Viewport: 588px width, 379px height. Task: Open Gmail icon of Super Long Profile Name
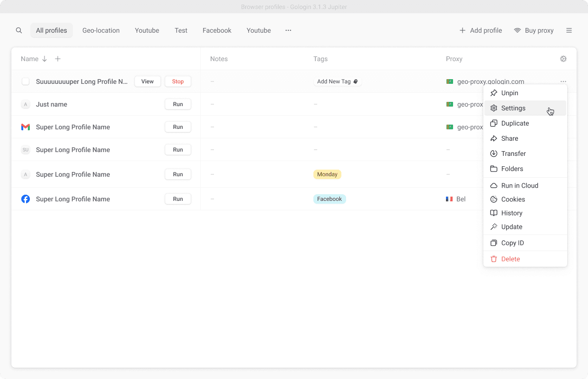[26, 127]
